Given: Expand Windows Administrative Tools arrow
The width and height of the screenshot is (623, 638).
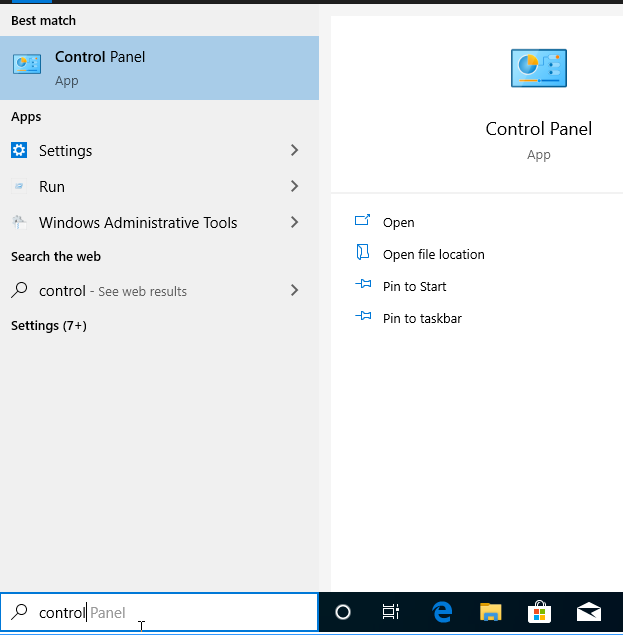Looking at the screenshot, I should click(x=294, y=223).
